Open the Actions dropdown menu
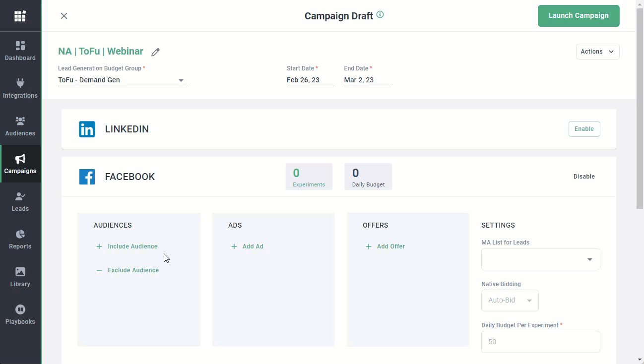Viewport: 644px width, 364px height. [597, 52]
